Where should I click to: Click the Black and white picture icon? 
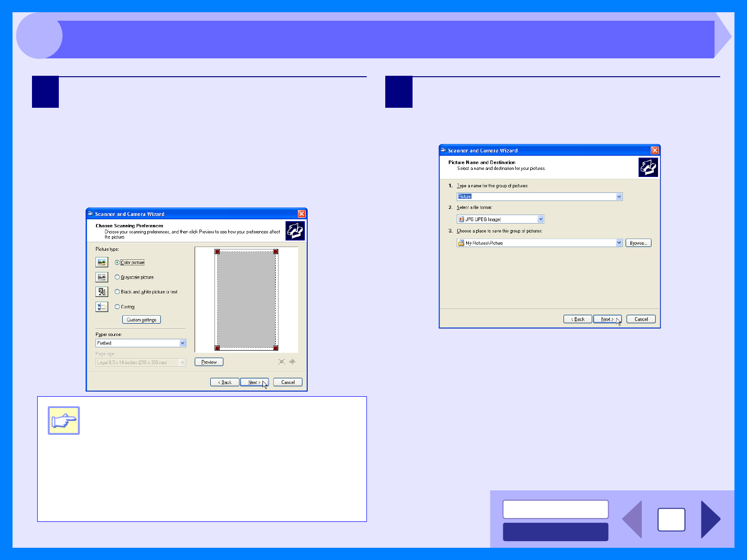tap(102, 292)
